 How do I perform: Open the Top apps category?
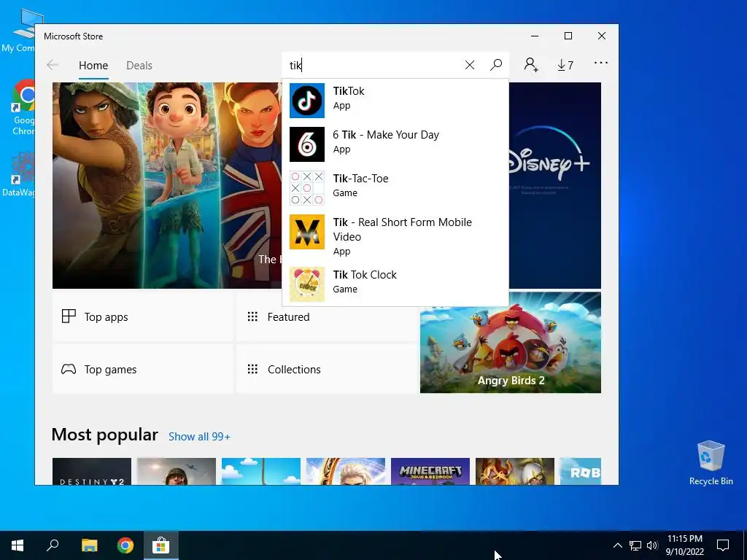tap(142, 316)
